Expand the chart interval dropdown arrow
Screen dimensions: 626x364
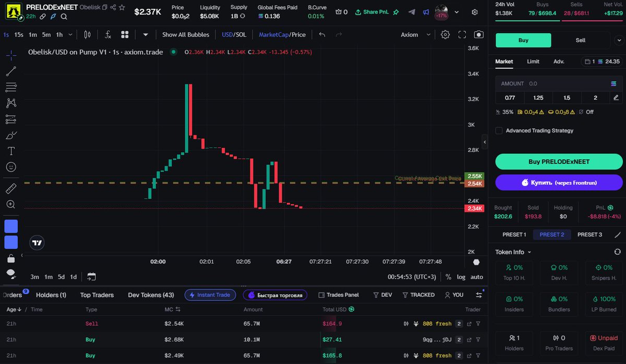tap(71, 35)
